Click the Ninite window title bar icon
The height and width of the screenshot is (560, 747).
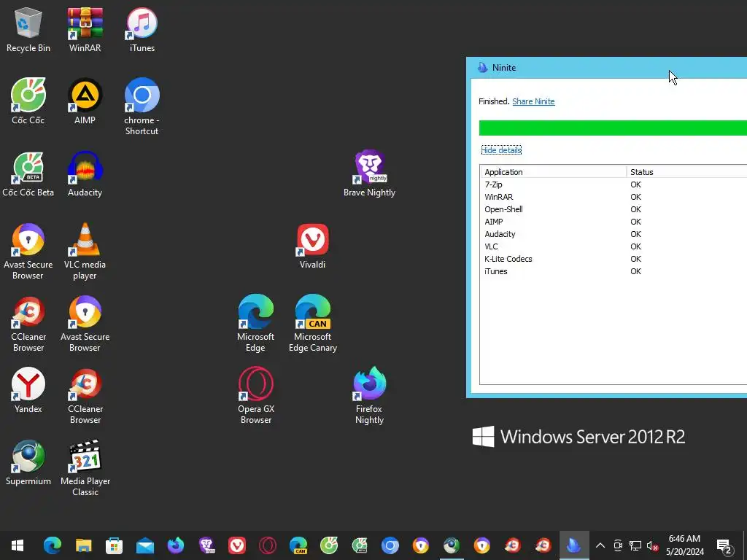tap(483, 68)
